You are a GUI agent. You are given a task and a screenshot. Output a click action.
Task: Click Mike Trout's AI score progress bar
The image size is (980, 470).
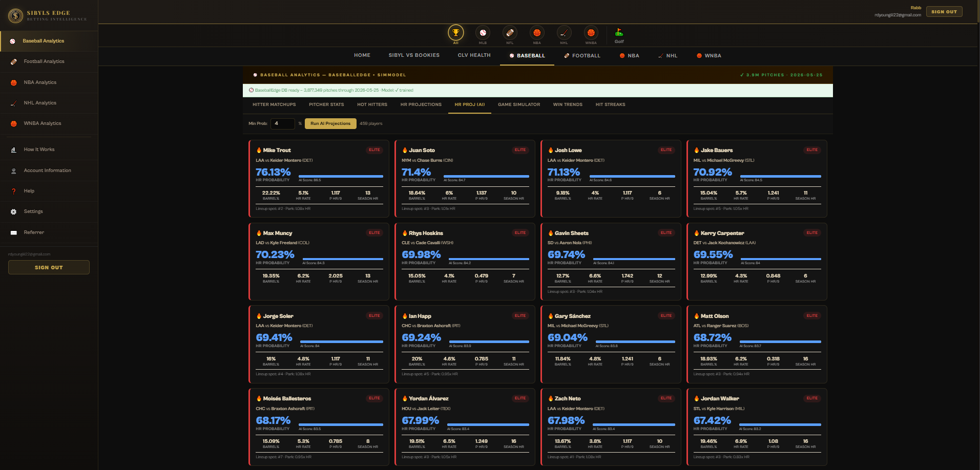coord(341,176)
